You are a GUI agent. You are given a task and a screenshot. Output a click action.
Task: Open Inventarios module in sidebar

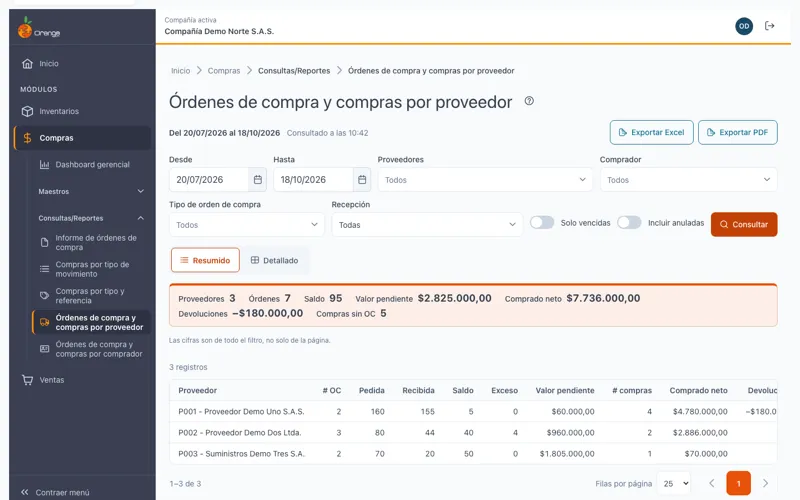82,111
